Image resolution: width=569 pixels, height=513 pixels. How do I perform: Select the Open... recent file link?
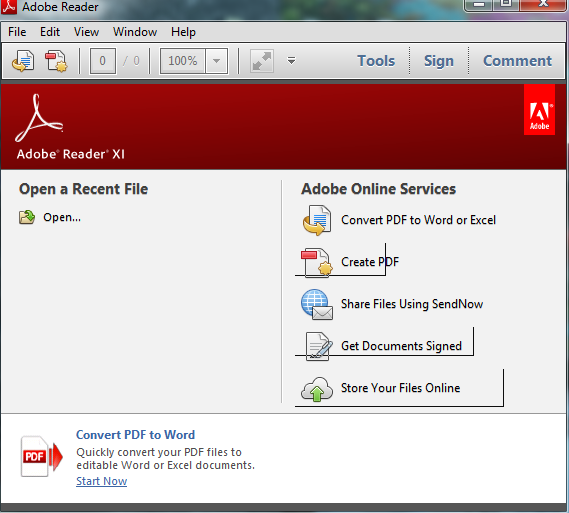[62, 217]
